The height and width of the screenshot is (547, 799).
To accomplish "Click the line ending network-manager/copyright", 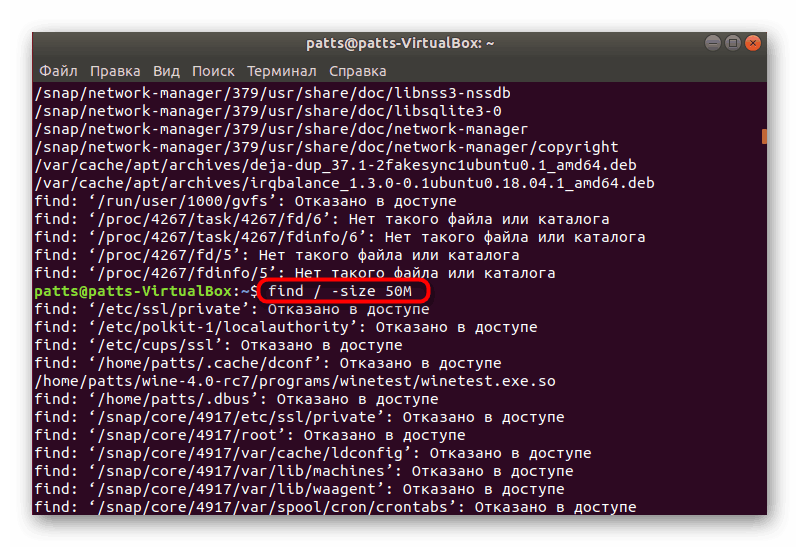I will point(327,147).
